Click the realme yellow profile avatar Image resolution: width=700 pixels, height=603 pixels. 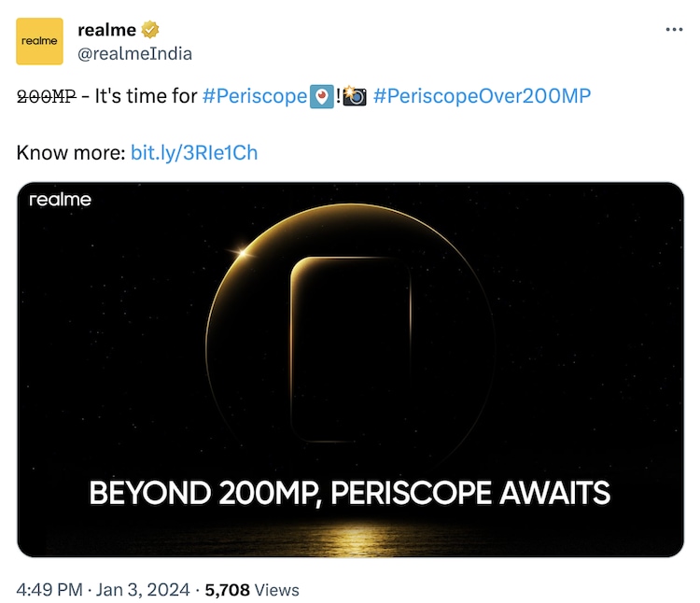[40, 41]
